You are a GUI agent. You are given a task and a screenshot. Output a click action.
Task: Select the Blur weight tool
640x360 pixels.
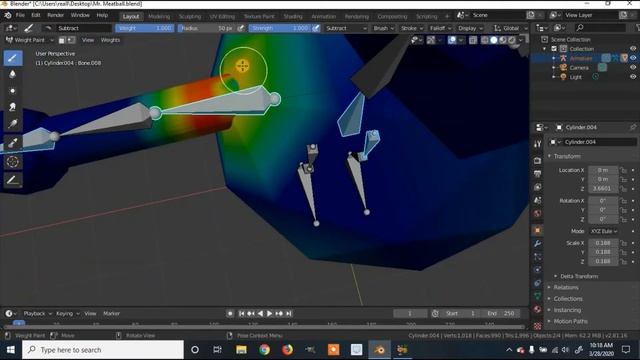click(13, 74)
